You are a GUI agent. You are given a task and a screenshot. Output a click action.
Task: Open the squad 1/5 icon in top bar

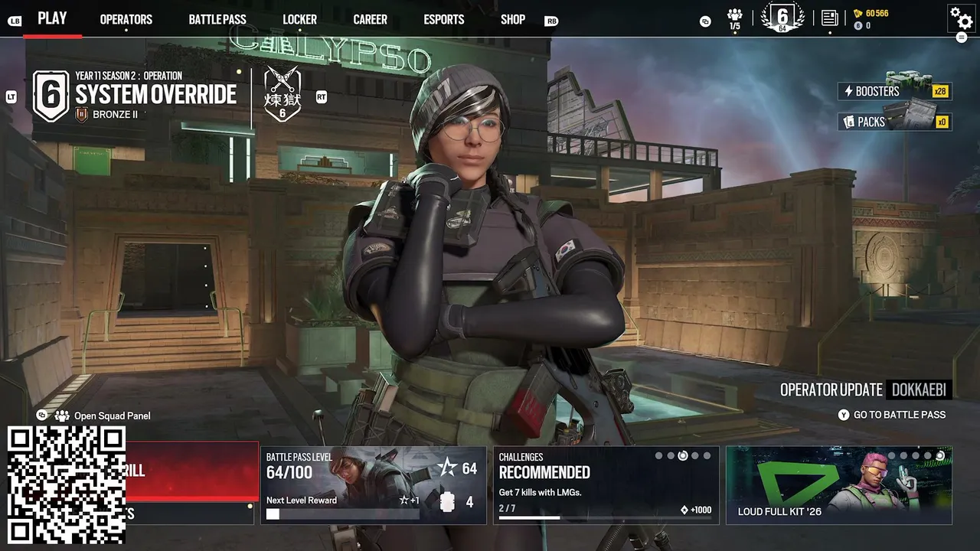pos(735,19)
